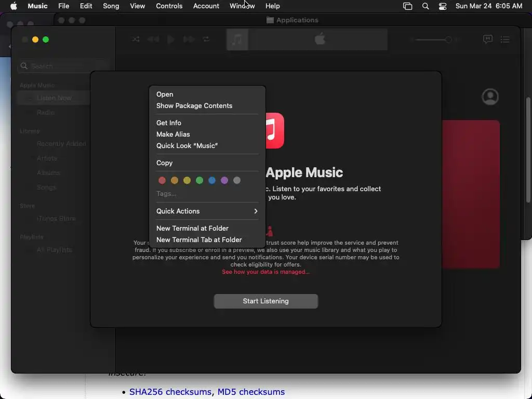Choose Show Package Contents
Viewport: 532px width, 399px height.
(x=207, y=106)
